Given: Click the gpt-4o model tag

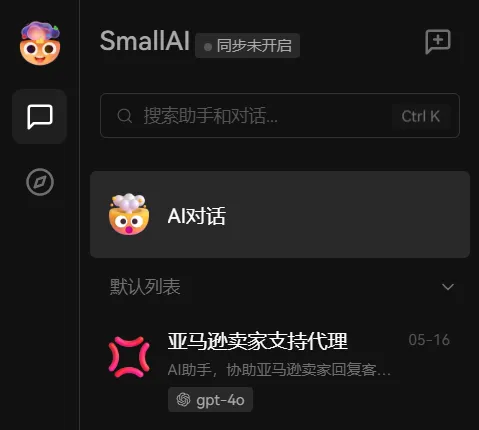Looking at the screenshot, I should pos(210,400).
